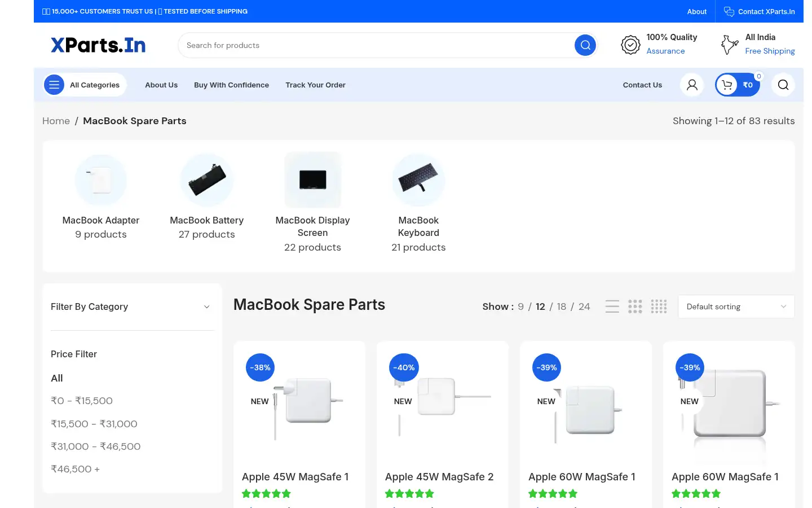812x508 pixels.
Task: Open MacBook Adapter category image
Action: (x=101, y=180)
